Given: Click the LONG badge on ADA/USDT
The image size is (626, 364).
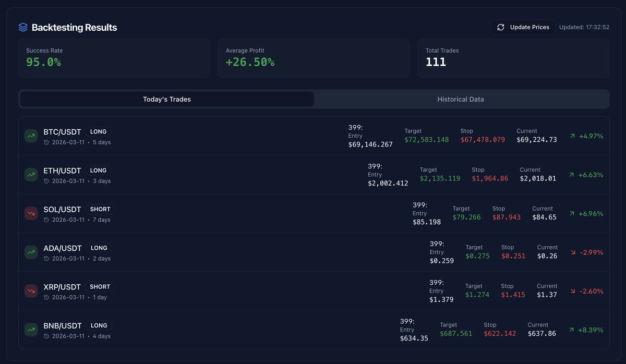Looking at the screenshot, I should pyautogui.click(x=99, y=248).
